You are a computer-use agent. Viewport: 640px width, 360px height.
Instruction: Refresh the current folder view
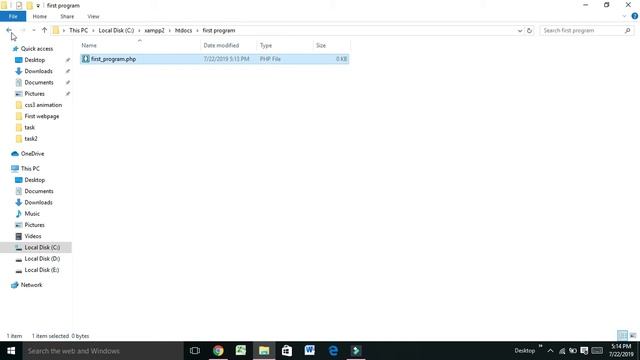(x=529, y=31)
